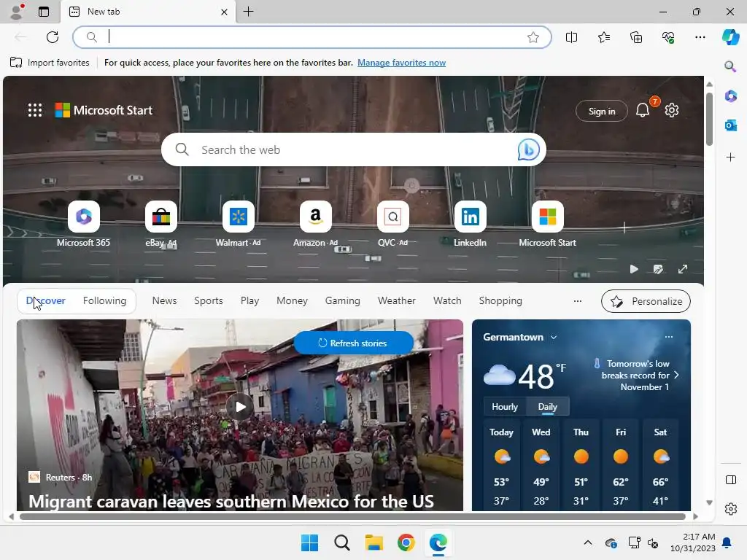747x560 pixels.
Task: Open the Edge profile icon
Action: coord(17,12)
